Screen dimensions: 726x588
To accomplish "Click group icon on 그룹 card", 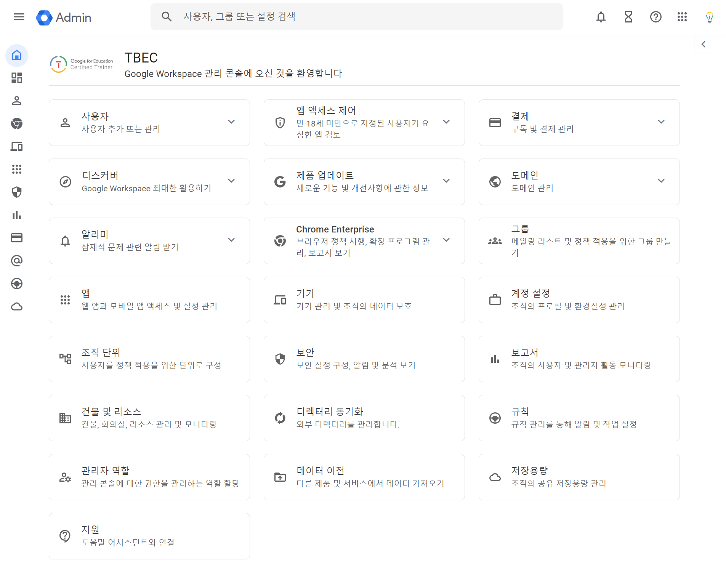I will pyautogui.click(x=495, y=241).
